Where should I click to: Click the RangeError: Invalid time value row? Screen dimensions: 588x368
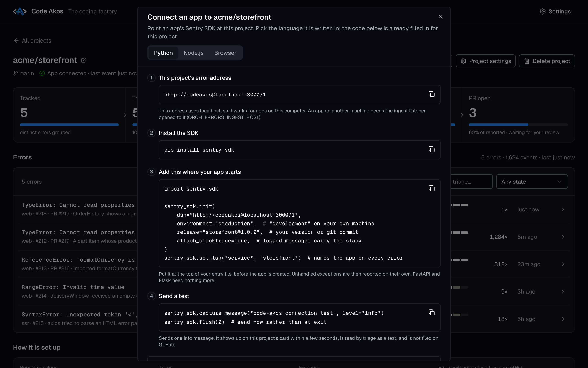294,292
